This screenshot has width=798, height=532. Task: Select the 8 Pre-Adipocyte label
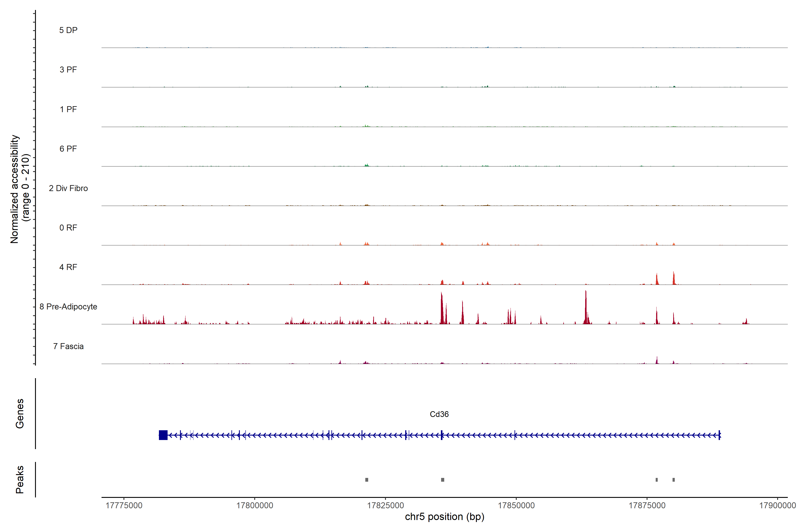pyautogui.click(x=68, y=307)
